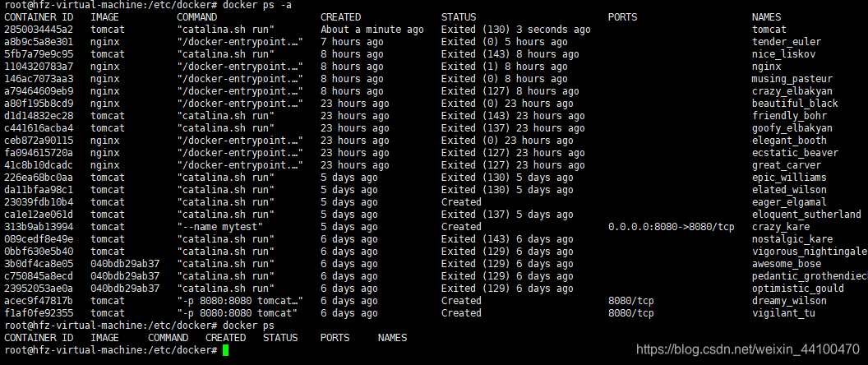Click container ID 0bbf630e5b40
This screenshot has width=868, height=365.
click(39, 252)
